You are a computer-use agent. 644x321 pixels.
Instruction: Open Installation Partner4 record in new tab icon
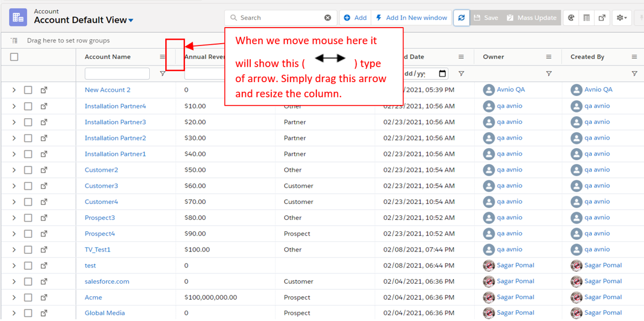44,106
